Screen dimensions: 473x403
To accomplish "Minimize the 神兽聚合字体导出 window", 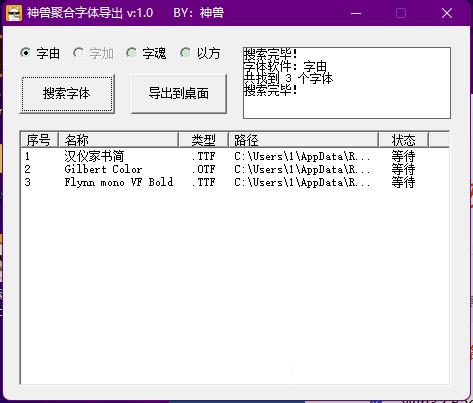I will click(x=356, y=13).
